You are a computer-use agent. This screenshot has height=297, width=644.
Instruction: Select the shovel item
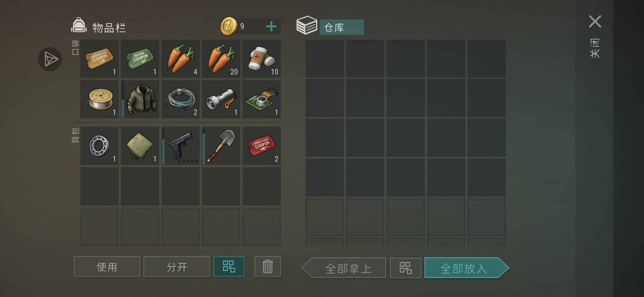click(221, 146)
